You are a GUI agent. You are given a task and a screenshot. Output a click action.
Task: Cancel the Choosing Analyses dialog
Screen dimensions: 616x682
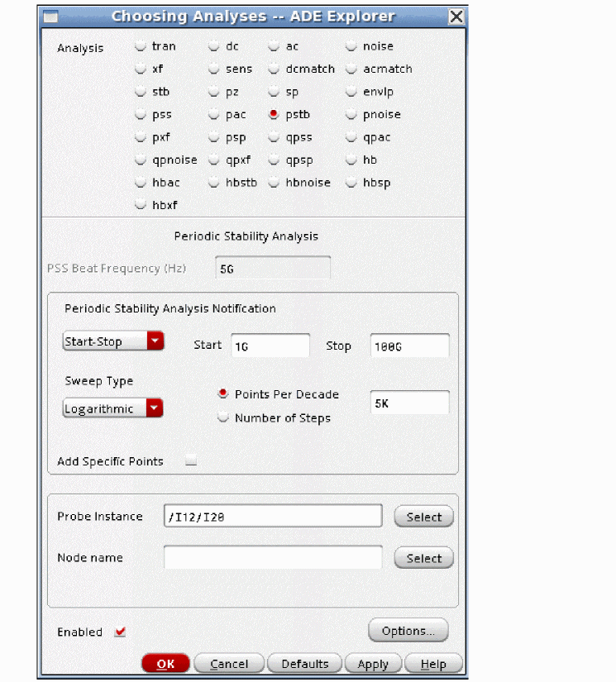point(229,663)
